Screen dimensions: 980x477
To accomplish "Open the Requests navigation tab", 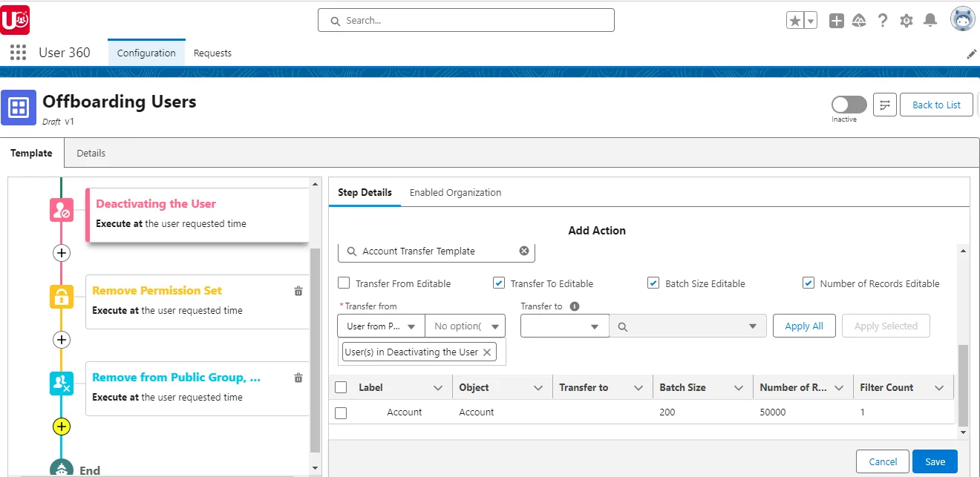I will click(x=212, y=53).
